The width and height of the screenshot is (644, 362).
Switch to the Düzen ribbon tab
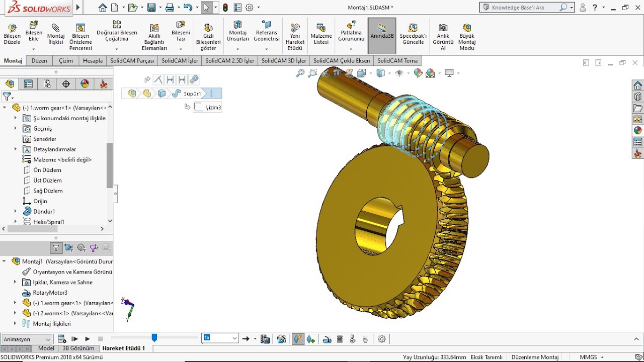click(39, 61)
